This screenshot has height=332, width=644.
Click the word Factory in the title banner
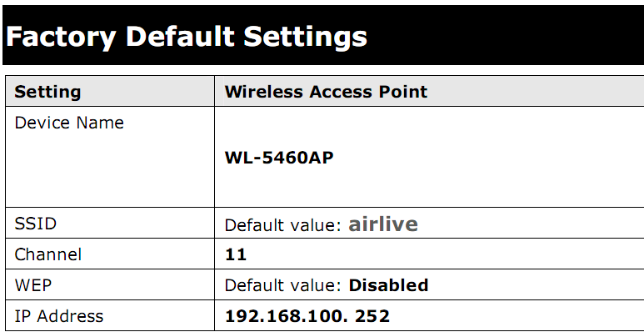click(61, 38)
